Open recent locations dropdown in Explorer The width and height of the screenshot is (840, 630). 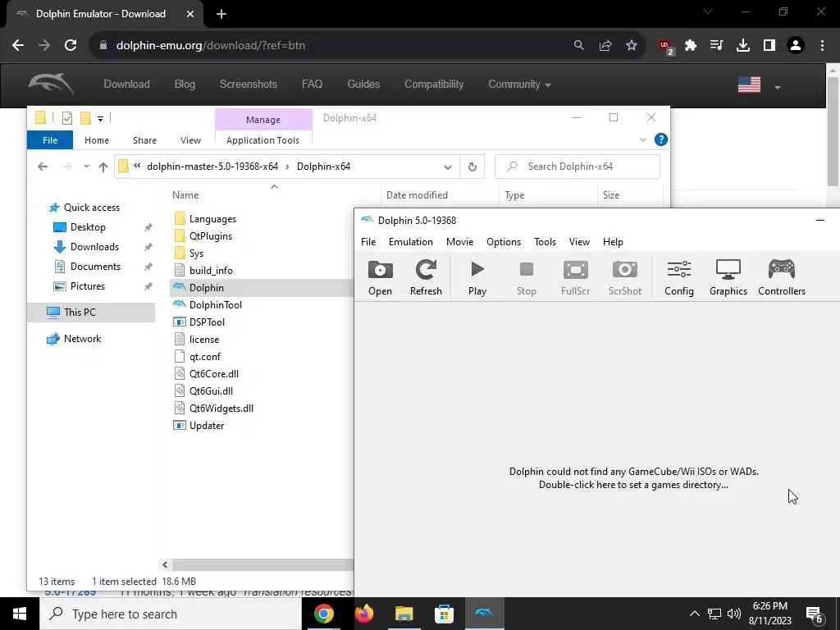click(86, 167)
